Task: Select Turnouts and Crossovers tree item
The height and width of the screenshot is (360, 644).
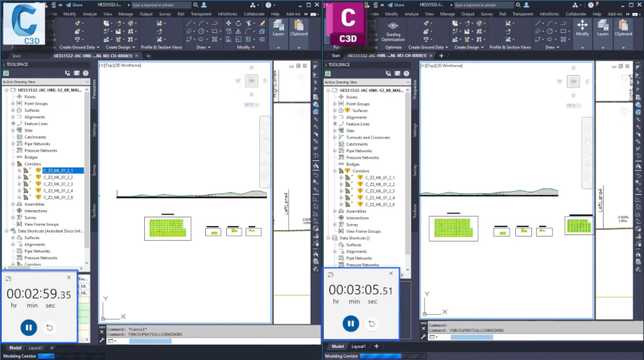Action: [x=368, y=138]
